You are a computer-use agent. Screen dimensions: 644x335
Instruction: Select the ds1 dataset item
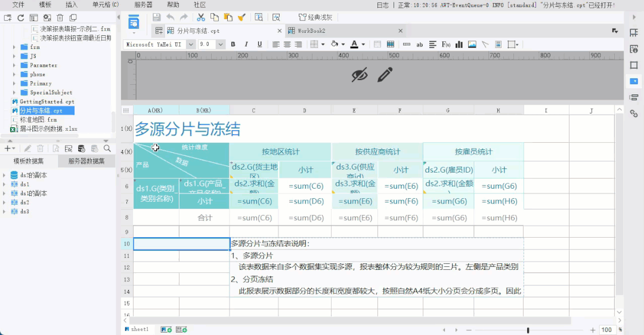pos(24,184)
